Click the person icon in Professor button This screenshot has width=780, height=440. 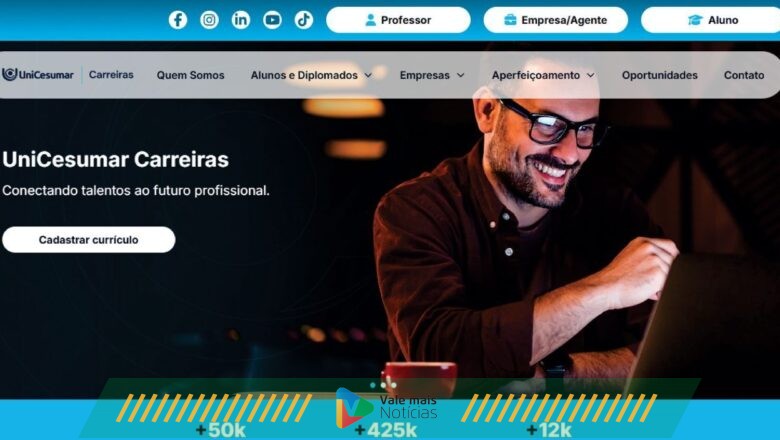[x=371, y=20]
